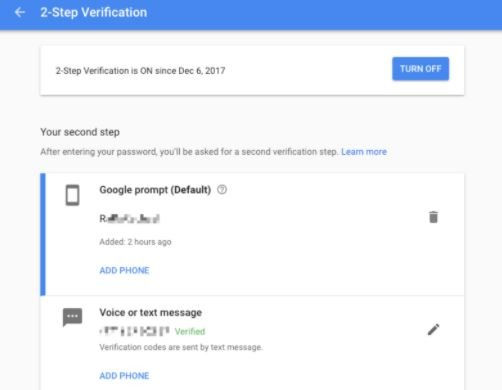Click the TURN OFF button
502x390 pixels.
tap(420, 69)
